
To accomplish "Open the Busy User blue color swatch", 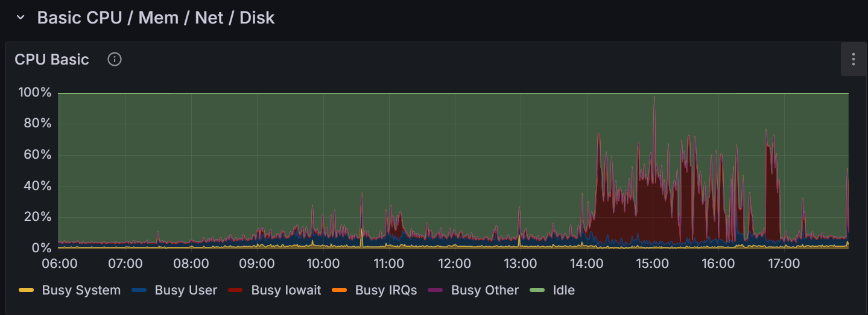I will pos(141,291).
